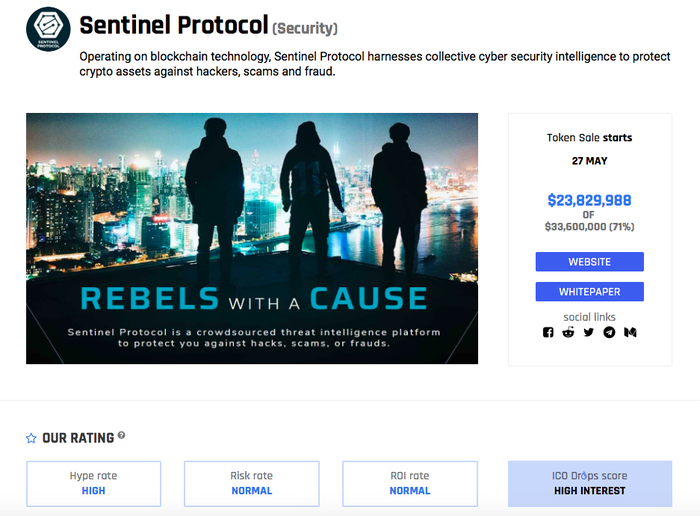The image size is (700, 516).
Task: Open the WHITEPAPER button
Action: [x=589, y=292]
